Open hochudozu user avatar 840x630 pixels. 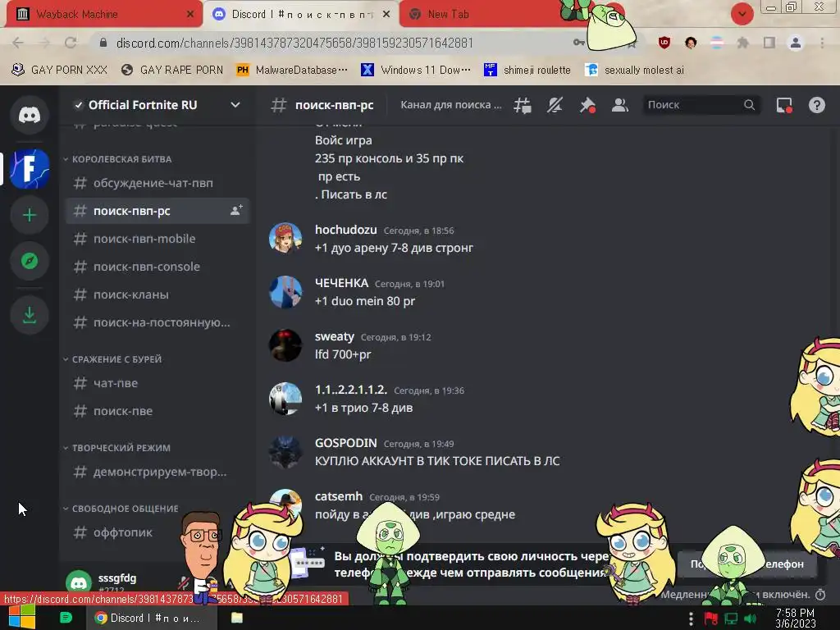click(x=285, y=238)
